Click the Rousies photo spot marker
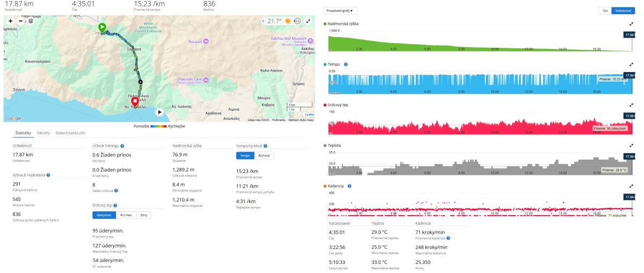 (207, 41)
